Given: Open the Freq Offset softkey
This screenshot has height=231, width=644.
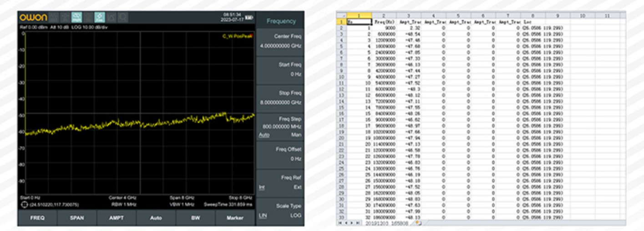Looking at the screenshot, I should [281, 154].
